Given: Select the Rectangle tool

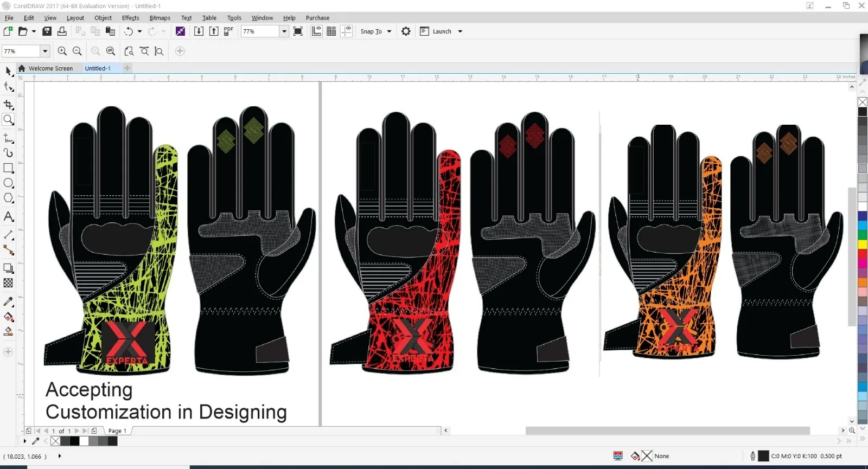Looking at the screenshot, I should pos(8,168).
